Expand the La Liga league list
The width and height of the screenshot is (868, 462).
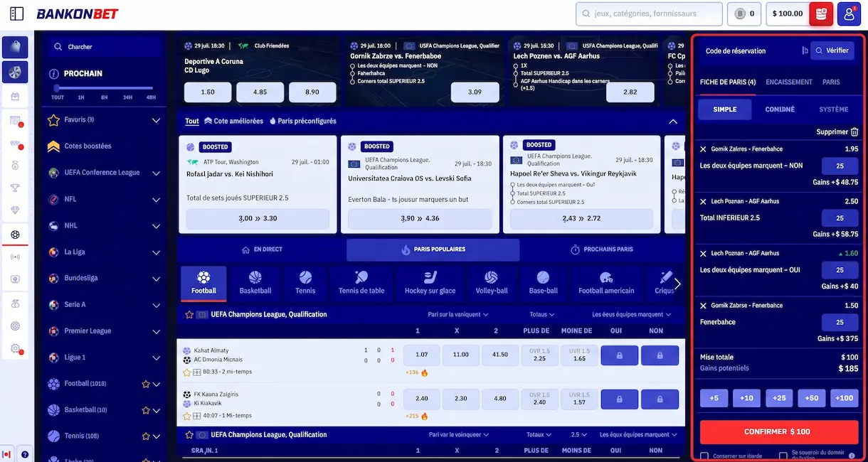coord(156,252)
